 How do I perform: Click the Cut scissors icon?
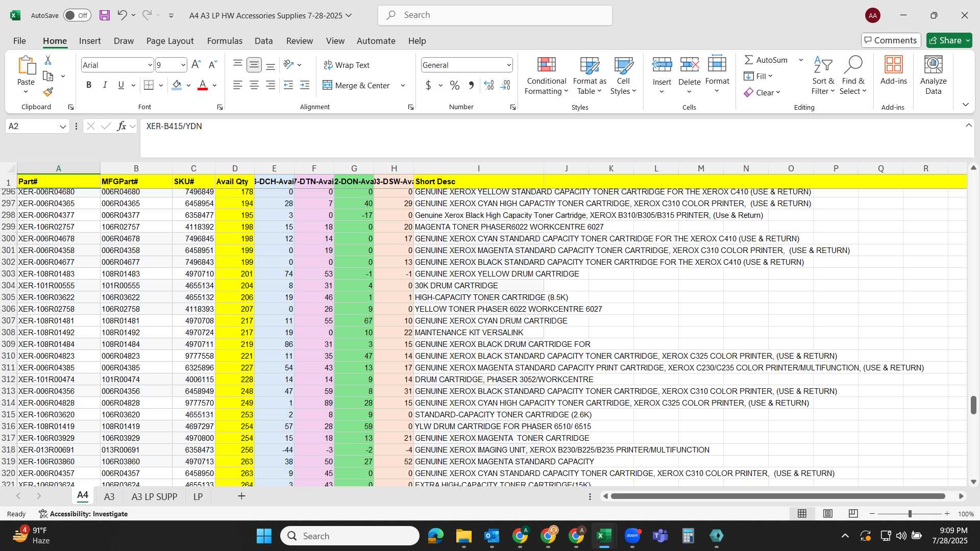click(x=48, y=60)
